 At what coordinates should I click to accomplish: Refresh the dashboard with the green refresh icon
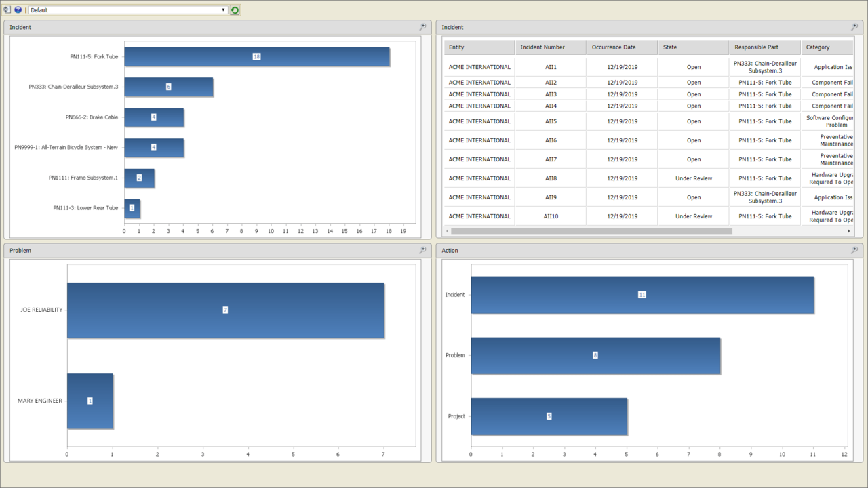coord(235,9)
